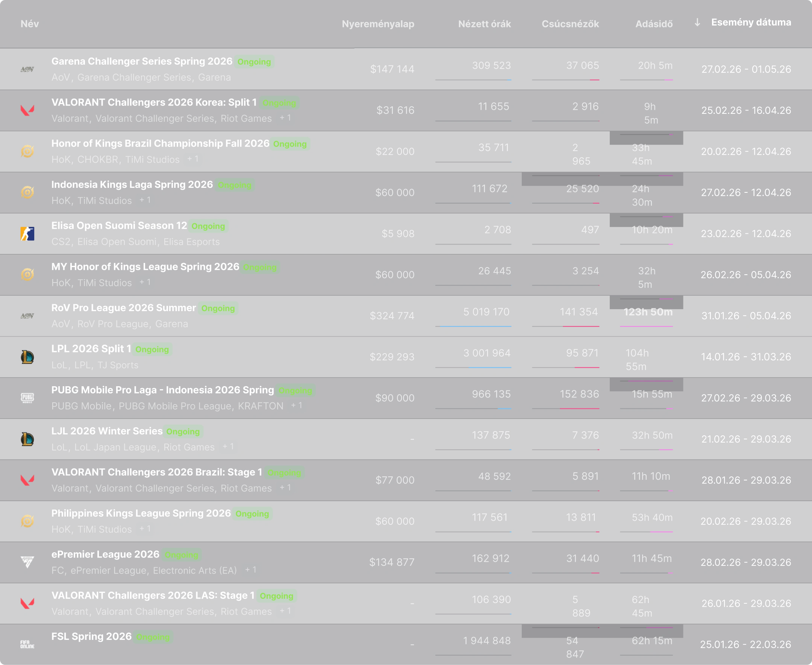This screenshot has height=665, width=812.
Task: Click FC icon beside ePremier League 2026
Action: (27, 562)
